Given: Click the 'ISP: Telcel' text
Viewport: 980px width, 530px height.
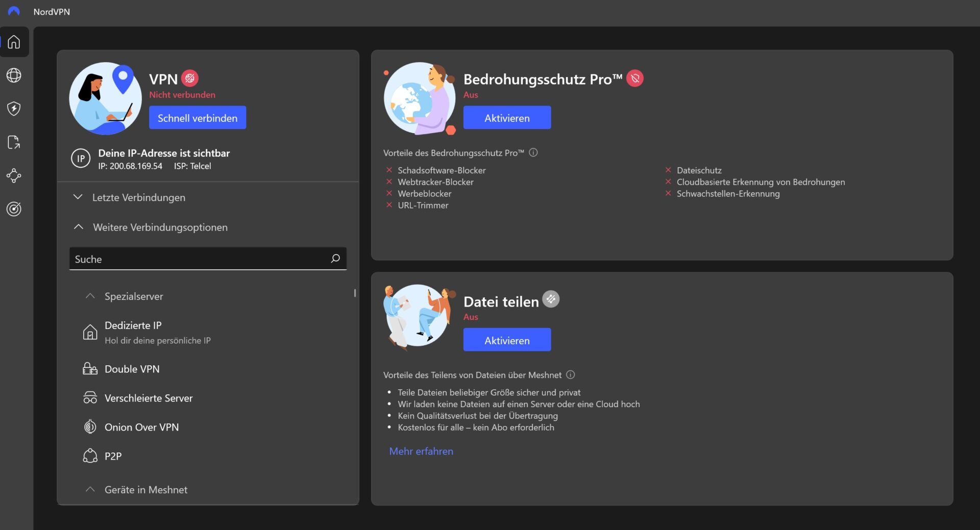Looking at the screenshot, I should pos(192,166).
